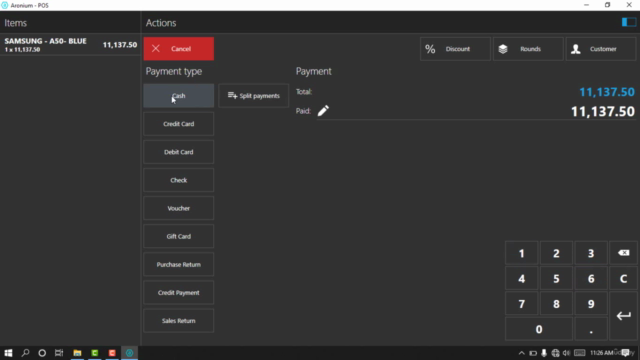Open the red app on the taskbar
This screenshot has width=640, height=360.
tap(112, 353)
